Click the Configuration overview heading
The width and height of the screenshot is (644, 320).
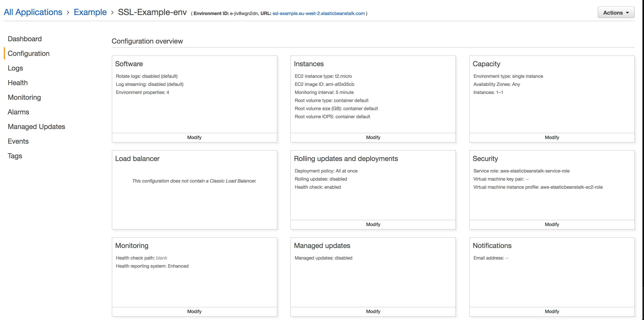click(x=147, y=41)
